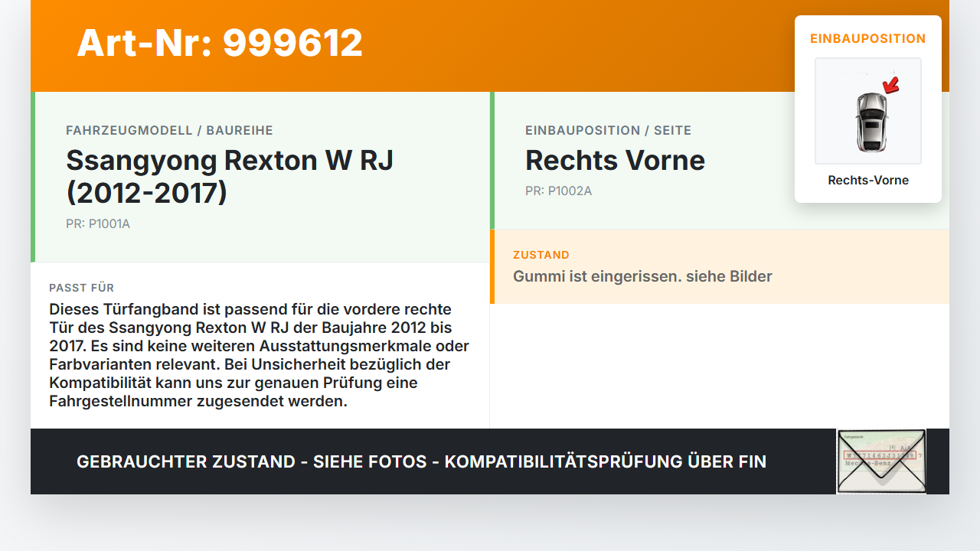Viewport: 980px width, 551px height.
Task: Click the 'Ssangyong Rexton W RJ (2012-2017)' title
Action: (x=230, y=177)
